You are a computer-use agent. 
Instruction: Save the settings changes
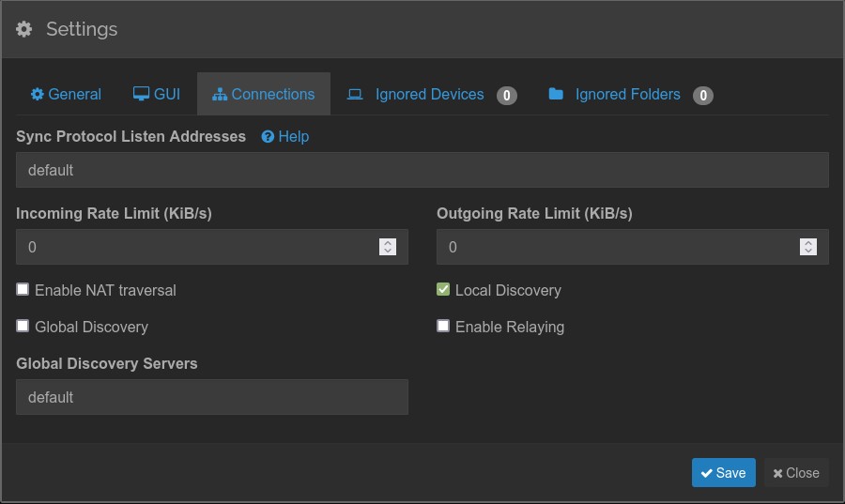click(723, 473)
